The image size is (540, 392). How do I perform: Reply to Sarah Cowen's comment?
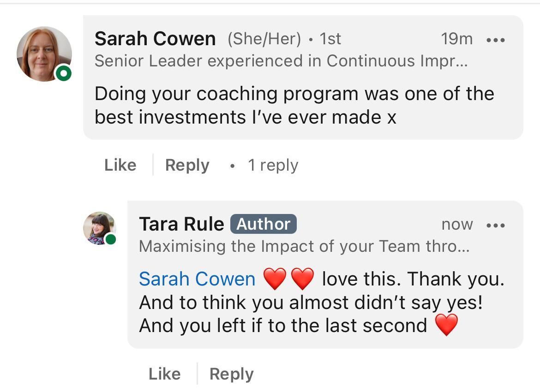[x=187, y=165]
